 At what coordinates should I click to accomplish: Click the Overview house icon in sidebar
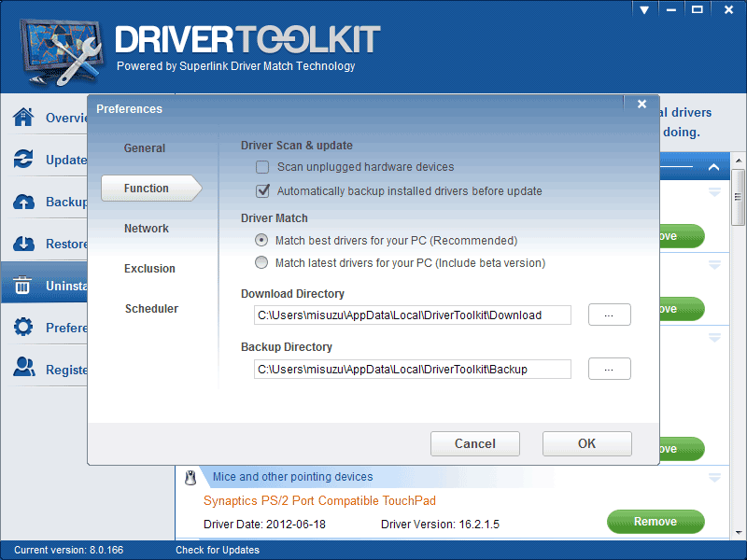[24, 118]
